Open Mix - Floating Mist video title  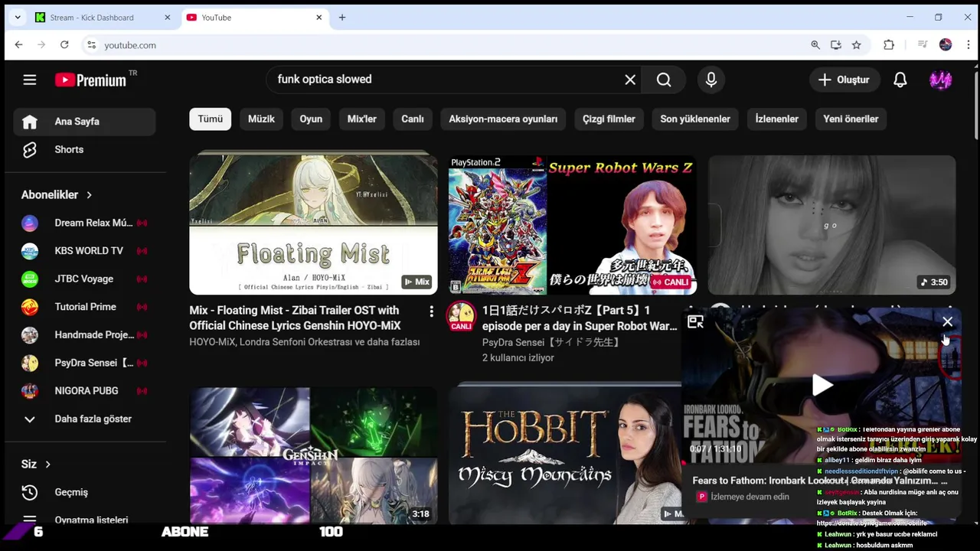click(296, 318)
